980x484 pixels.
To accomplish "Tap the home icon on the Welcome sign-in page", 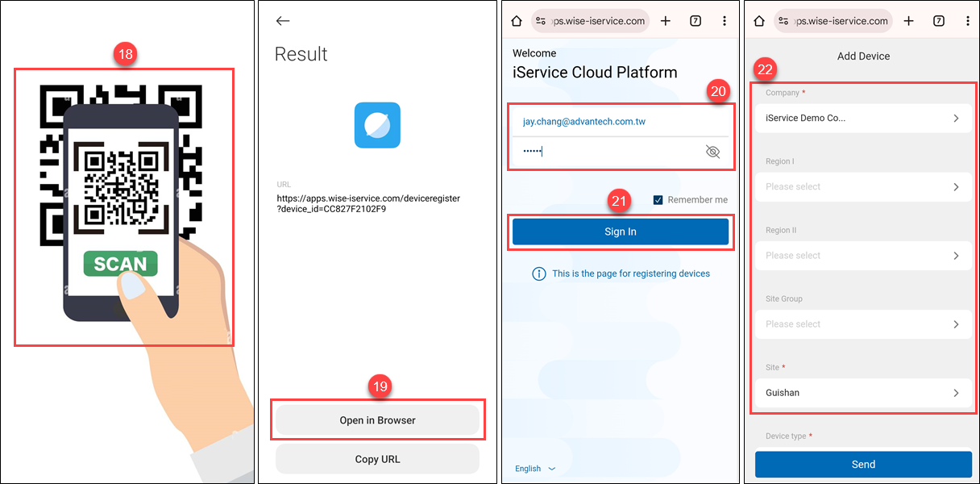I will pos(517,21).
